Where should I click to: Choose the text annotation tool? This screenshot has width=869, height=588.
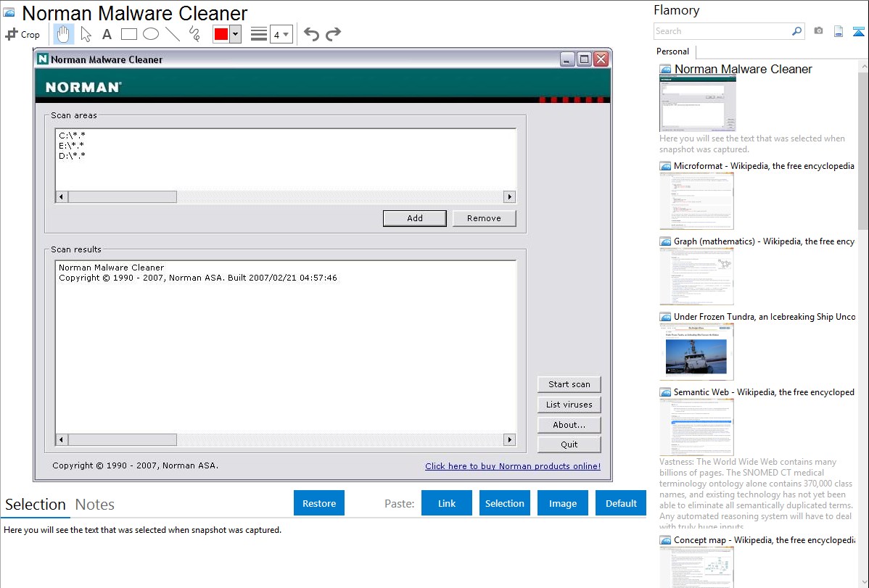point(107,34)
